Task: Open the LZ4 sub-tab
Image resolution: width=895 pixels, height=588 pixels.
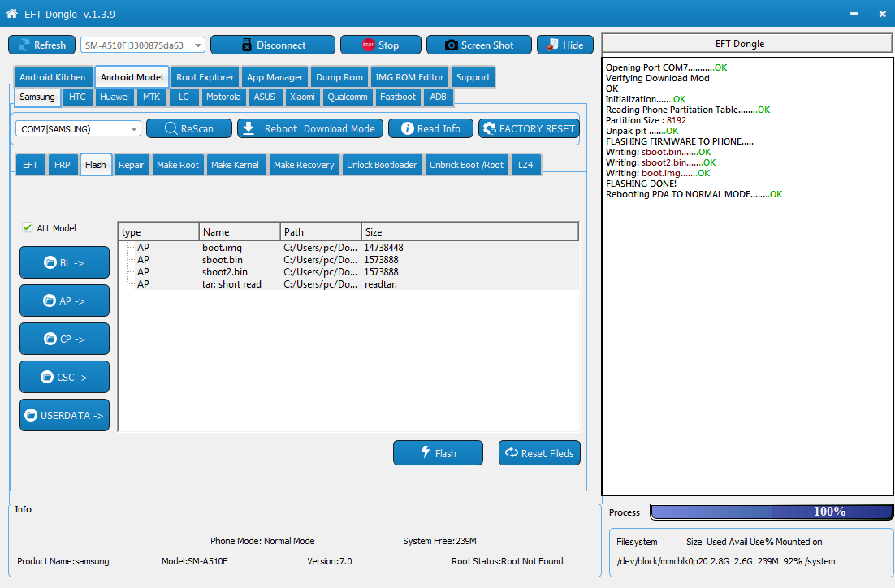Action: pos(525,164)
